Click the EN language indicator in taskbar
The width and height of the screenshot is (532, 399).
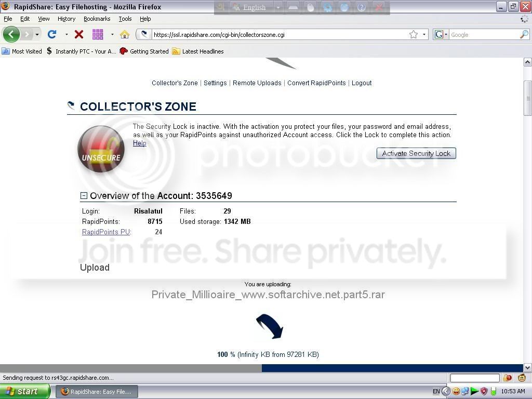click(x=436, y=392)
